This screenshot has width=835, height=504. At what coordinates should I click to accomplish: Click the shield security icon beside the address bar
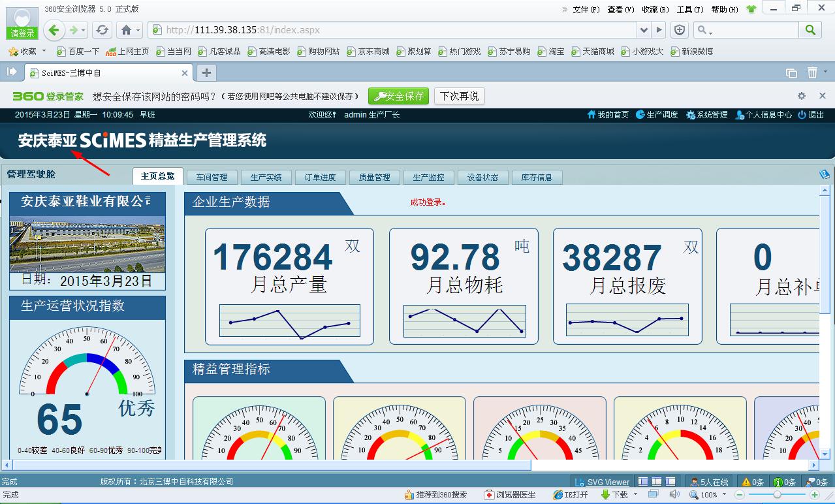[x=680, y=29]
